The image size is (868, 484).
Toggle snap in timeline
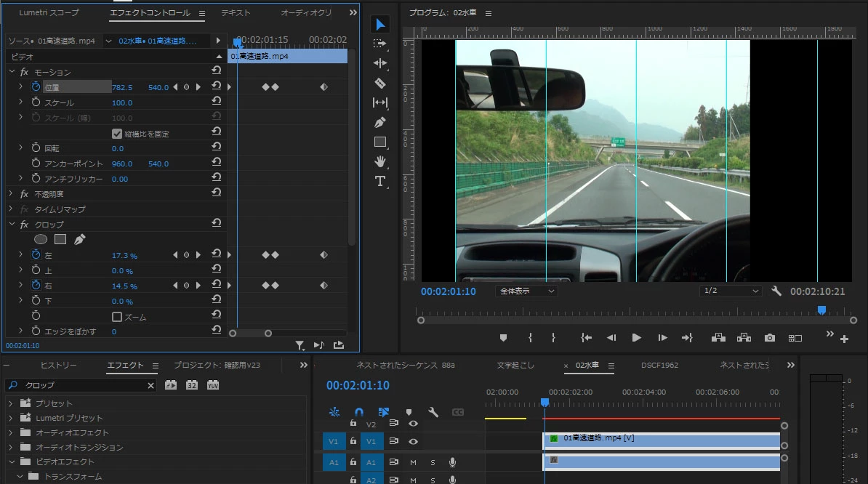pos(358,412)
